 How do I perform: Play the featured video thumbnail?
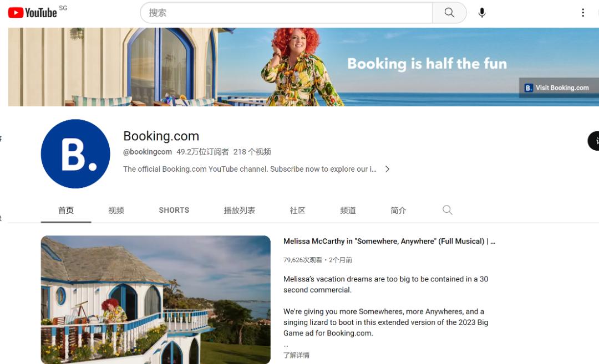coord(155,300)
